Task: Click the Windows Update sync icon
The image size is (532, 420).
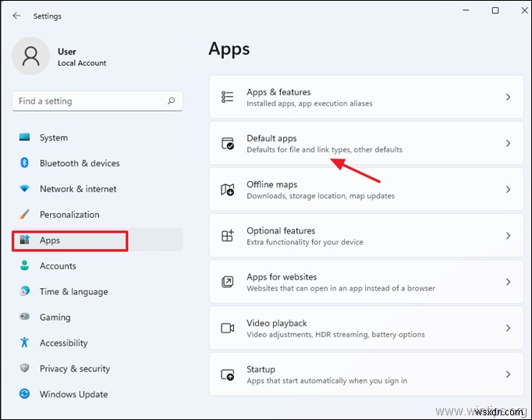Action: pyautogui.click(x=24, y=394)
